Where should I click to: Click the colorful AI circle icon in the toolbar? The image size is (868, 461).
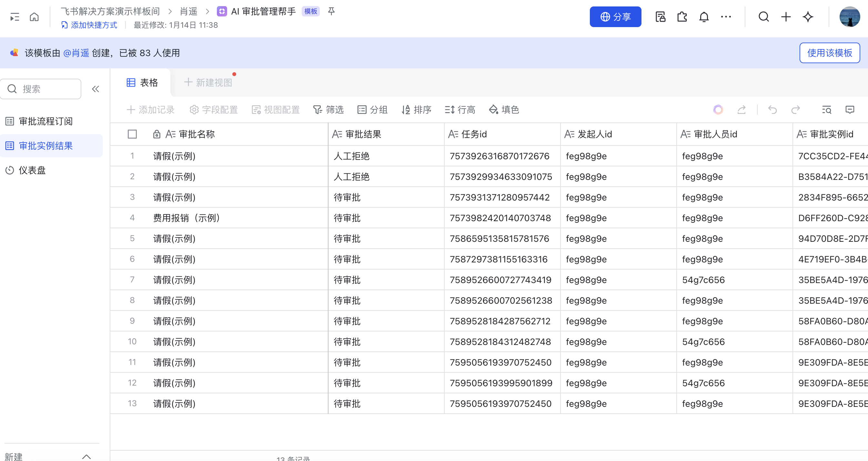pos(718,110)
